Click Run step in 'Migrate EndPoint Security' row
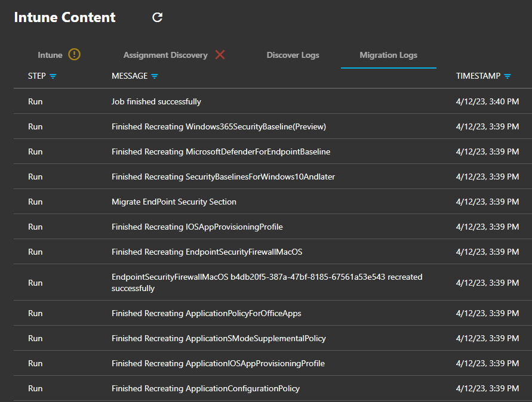532x402 pixels. coord(35,202)
